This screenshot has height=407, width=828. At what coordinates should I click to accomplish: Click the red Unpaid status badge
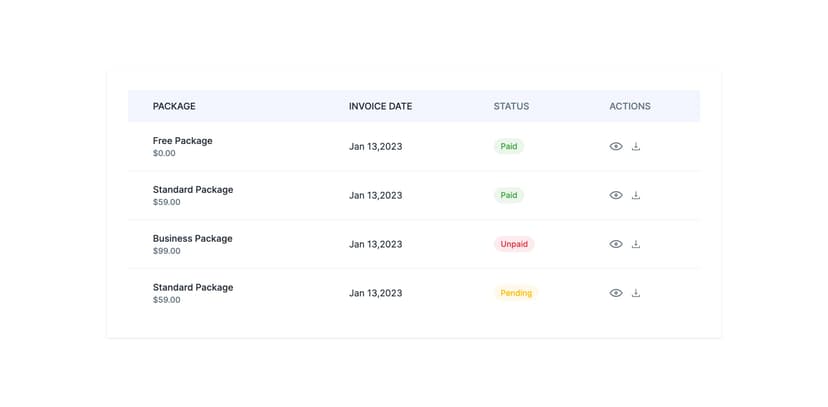click(x=514, y=244)
